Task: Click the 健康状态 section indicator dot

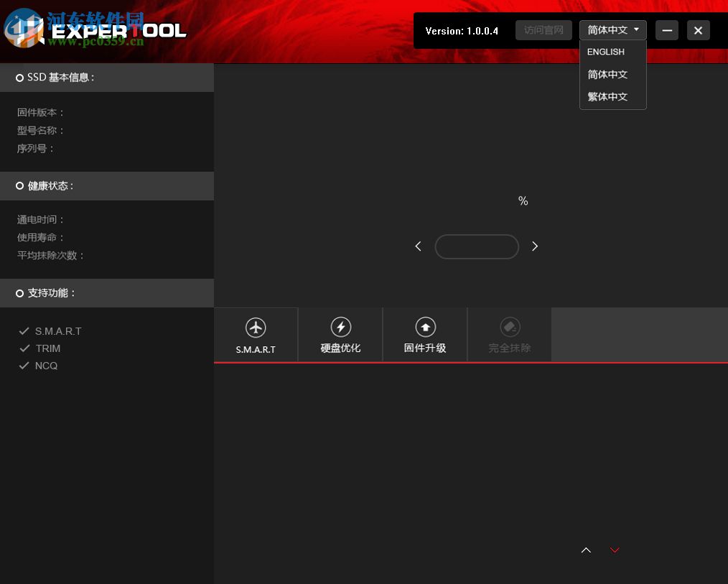Action: [x=19, y=185]
